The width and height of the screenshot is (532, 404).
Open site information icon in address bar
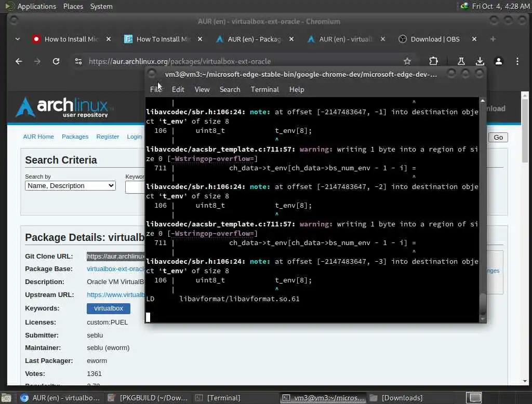point(78,61)
